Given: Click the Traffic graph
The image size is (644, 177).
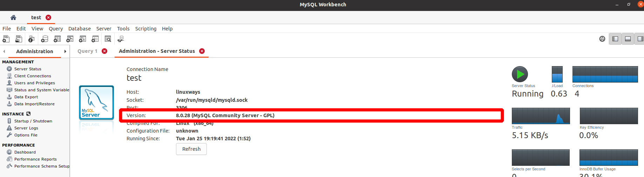Looking at the screenshot, I should (x=541, y=116).
